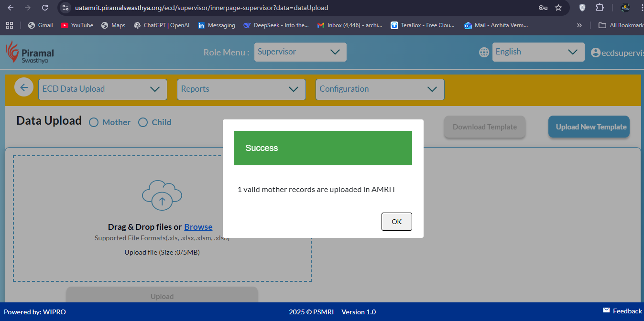Open the Reports menu dropdown
The image size is (644, 321).
(x=241, y=89)
